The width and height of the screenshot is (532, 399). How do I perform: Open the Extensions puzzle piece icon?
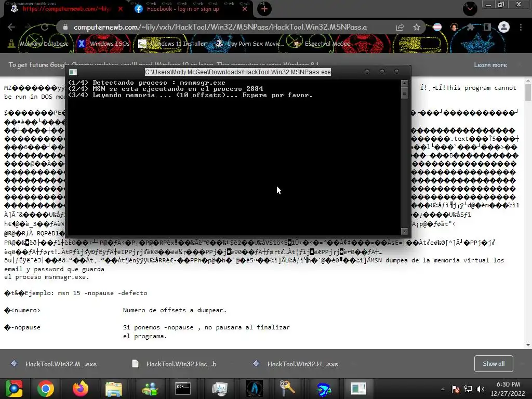471,27
